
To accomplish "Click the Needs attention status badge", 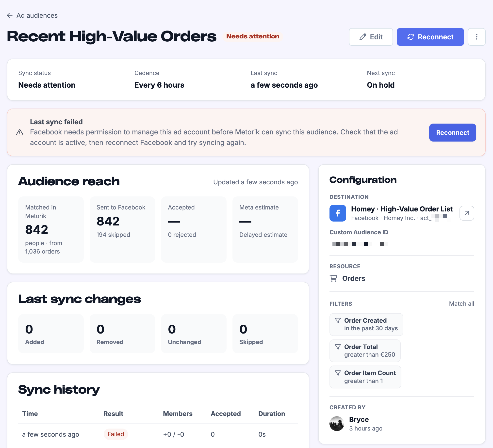I will [253, 36].
